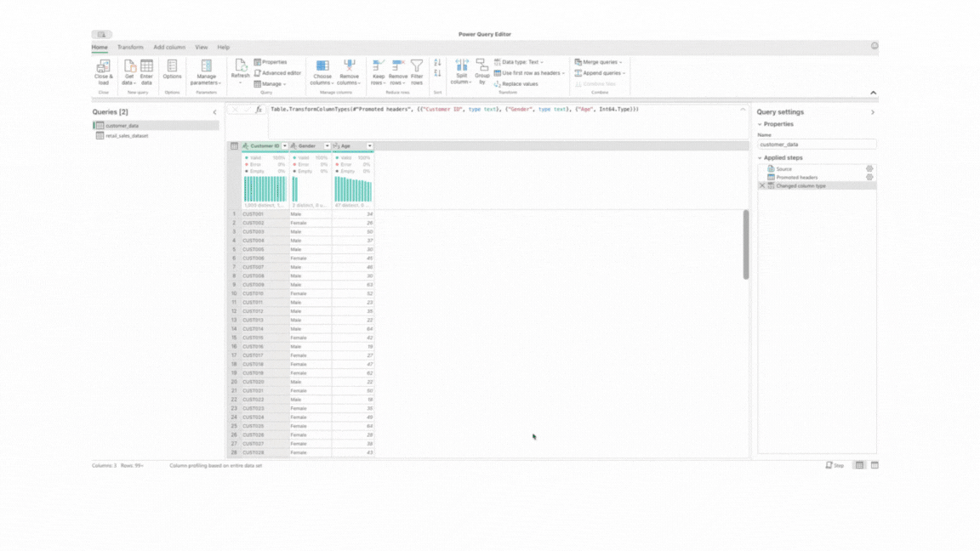Collapse the Properties section
Image resolution: width=980 pixels, height=551 pixels.
pos(760,124)
